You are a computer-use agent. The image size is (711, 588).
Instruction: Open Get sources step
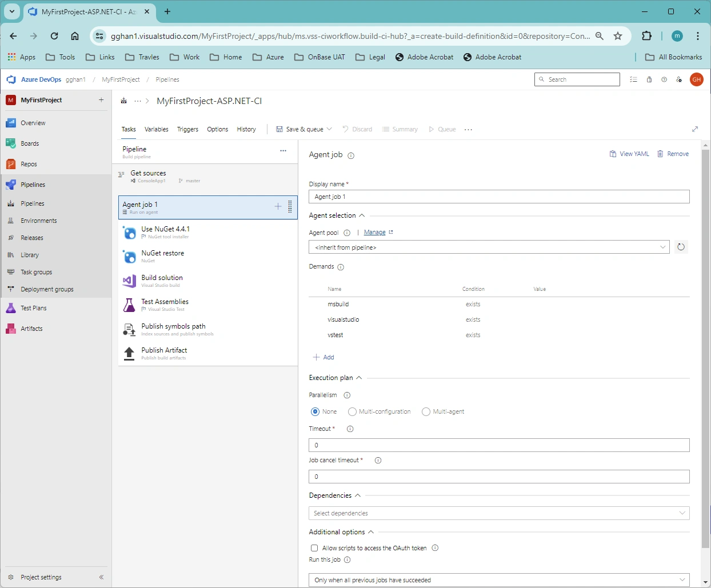point(208,176)
